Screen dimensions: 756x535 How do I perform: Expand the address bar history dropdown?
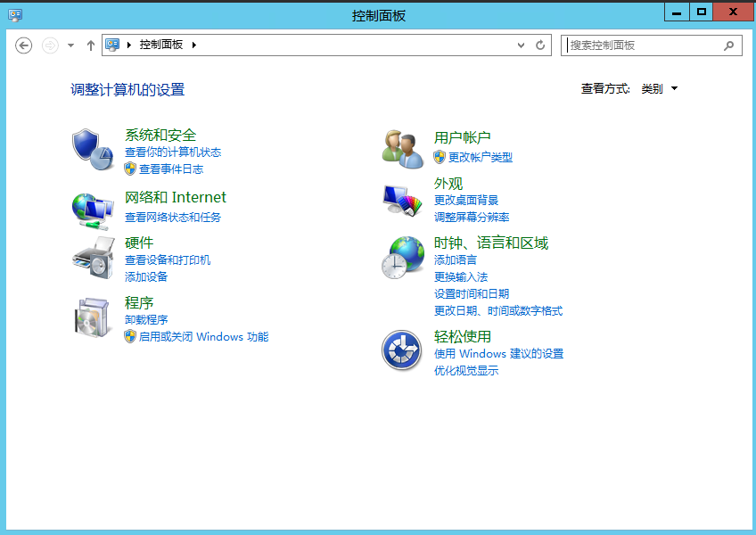point(522,45)
